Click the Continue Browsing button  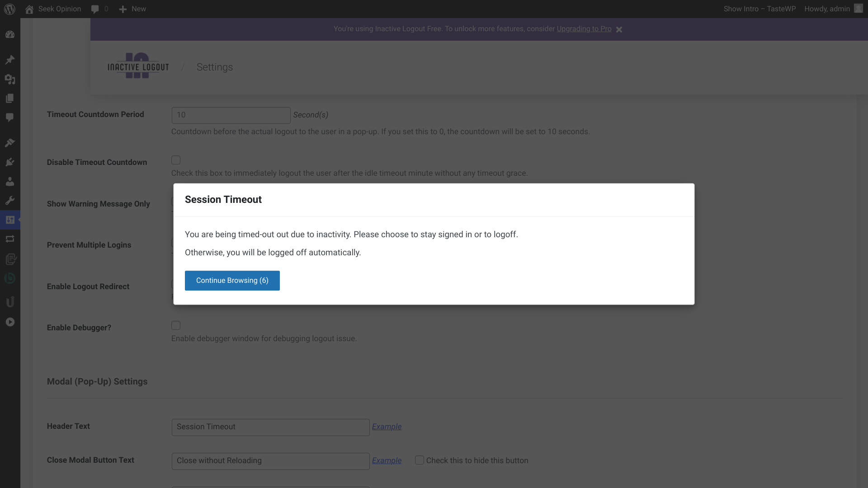click(232, 280)
